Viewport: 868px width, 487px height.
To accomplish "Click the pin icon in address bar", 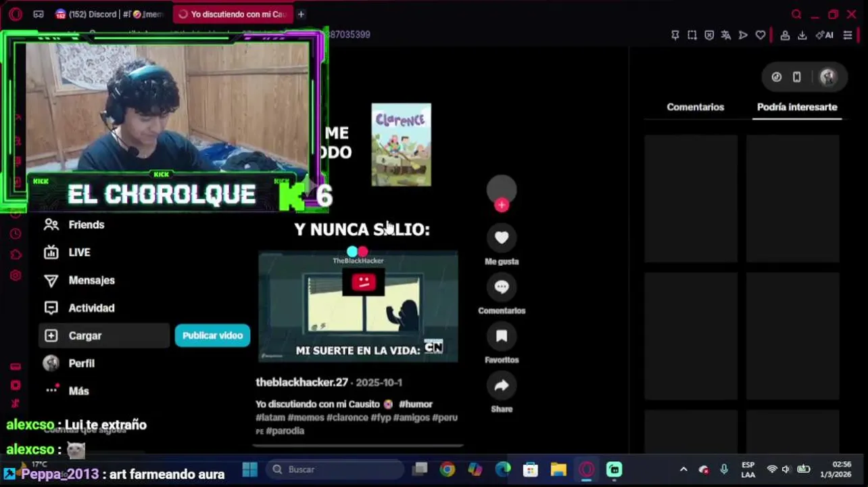I will tap(675, 35).
